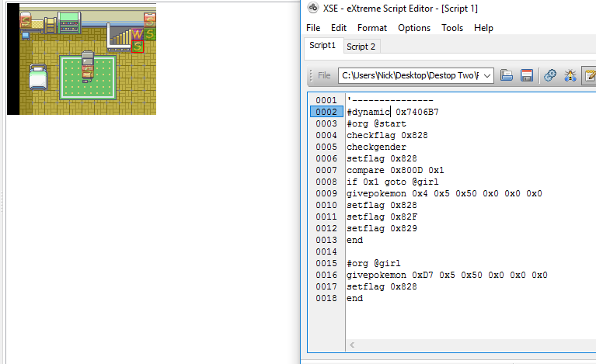Viewport: 596px width, 364px height.
Task: Select the S event tile on the top-left desk
Action: click(x=26, y=19)
